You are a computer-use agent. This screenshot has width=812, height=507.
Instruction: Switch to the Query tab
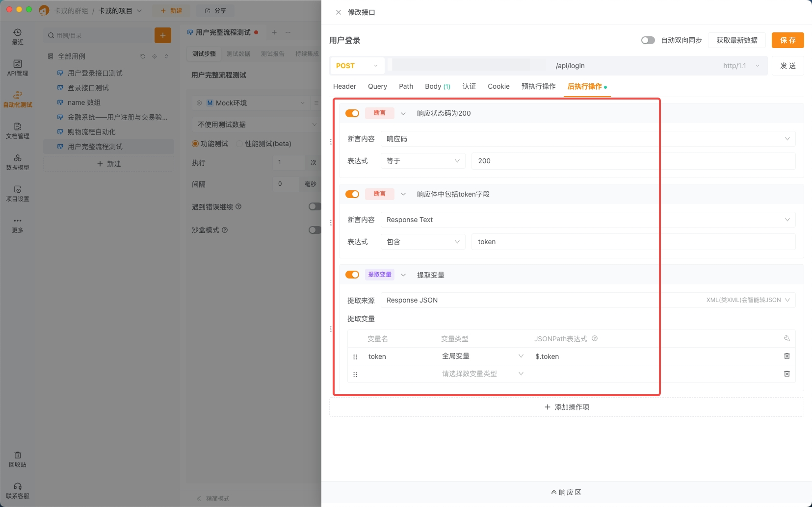click(377, 86)
